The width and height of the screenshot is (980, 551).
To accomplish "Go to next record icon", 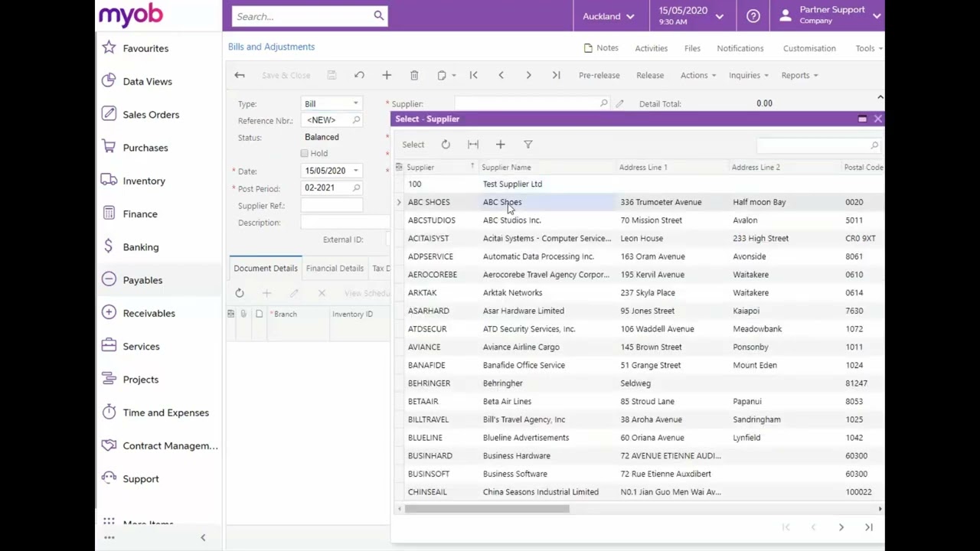I will (x=528, y=75).
